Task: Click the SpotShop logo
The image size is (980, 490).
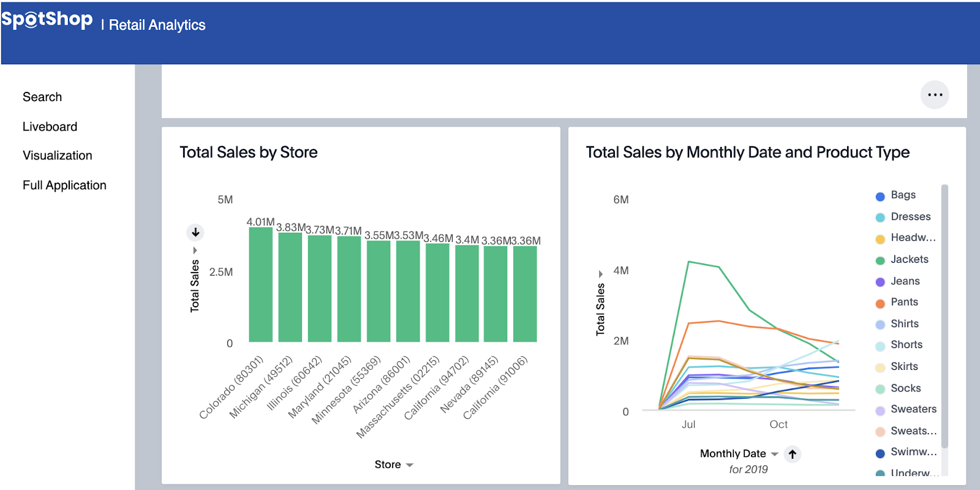Action: click(47, 20)
